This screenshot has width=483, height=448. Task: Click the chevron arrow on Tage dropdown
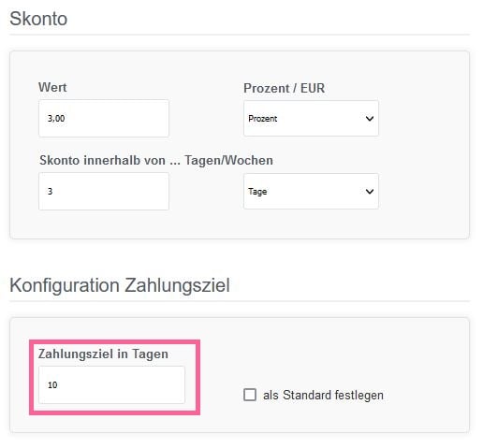(x=370, y=192)
